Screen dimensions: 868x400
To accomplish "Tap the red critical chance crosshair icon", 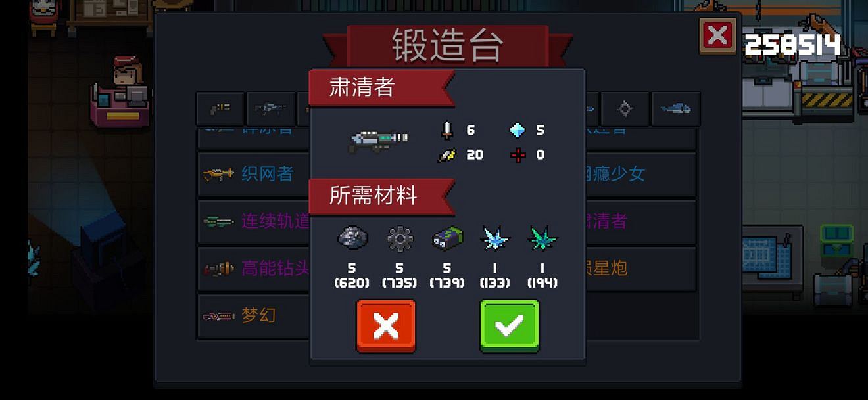I will click(x=518, y=155).
